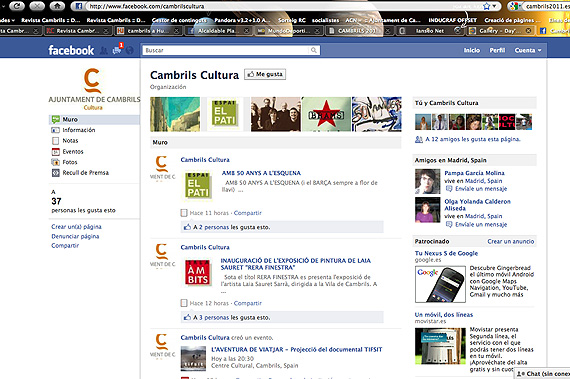Click the sidebar Compartir link
The width and height of the screenshot is (570, 379).
coord(65,246)
